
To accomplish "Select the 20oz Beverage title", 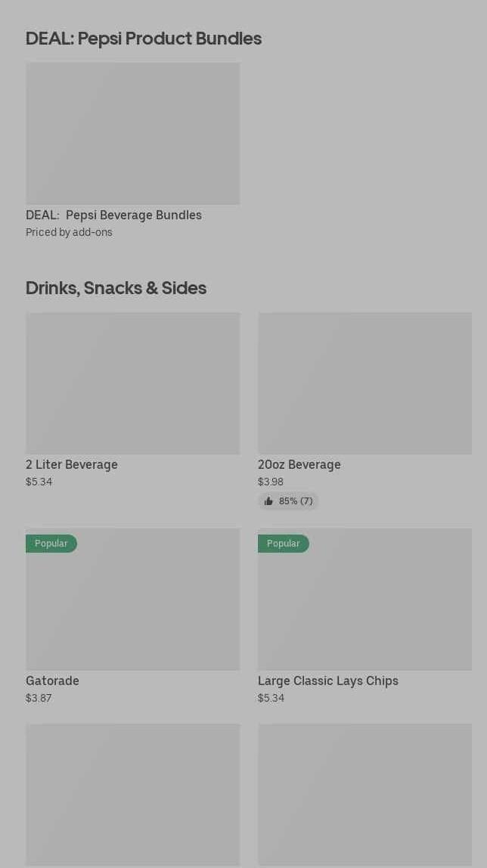I will point(299,465).
